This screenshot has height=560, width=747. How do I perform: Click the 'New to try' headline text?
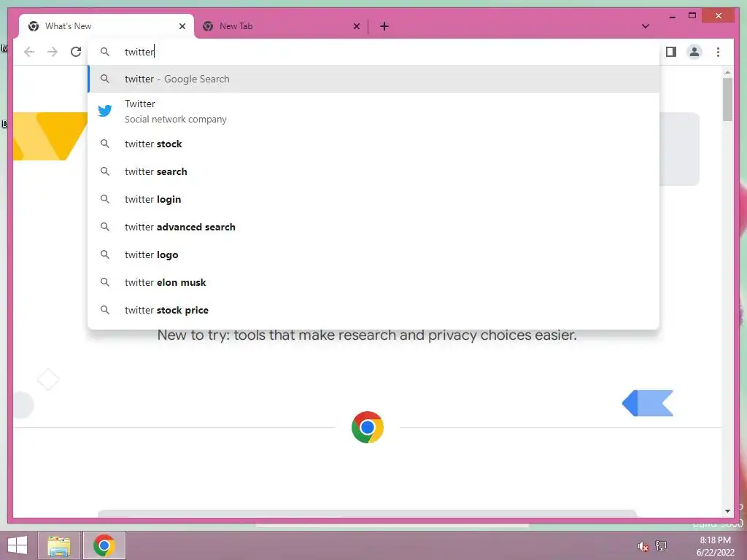point(367,335)
